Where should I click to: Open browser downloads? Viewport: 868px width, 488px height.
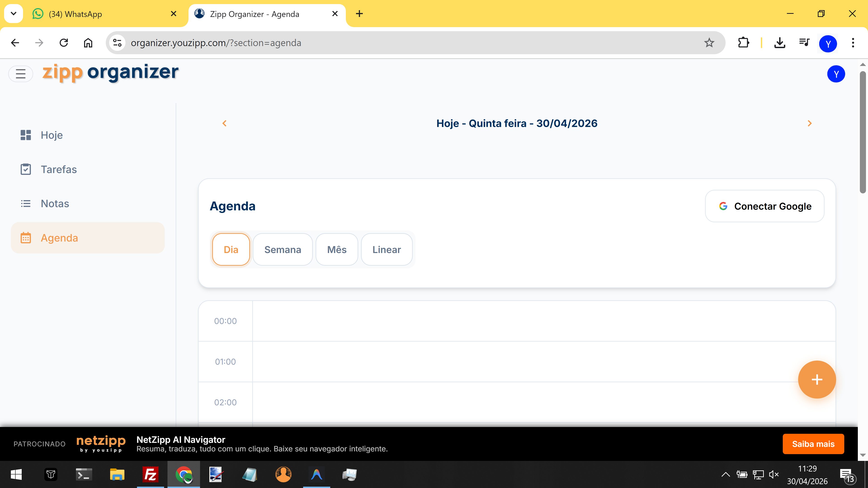click(779, 43)
